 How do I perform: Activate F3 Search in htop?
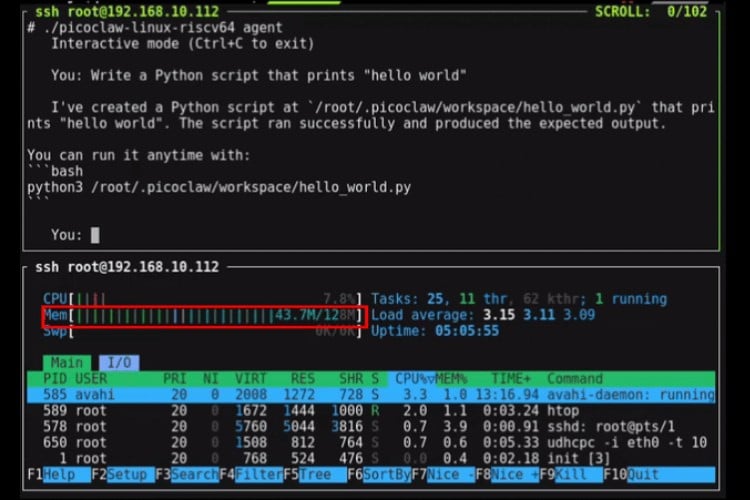pos(187,474)
